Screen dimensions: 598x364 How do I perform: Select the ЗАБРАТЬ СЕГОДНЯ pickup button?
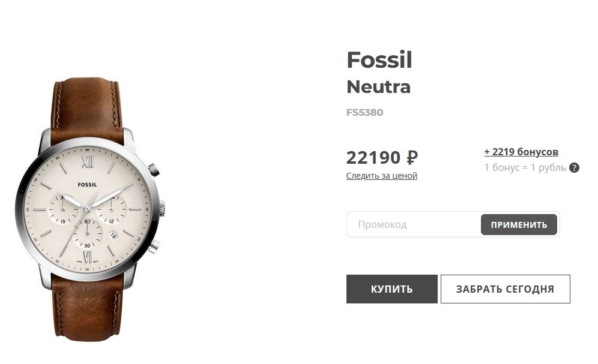pyautogui.click(x=506, y=289)
